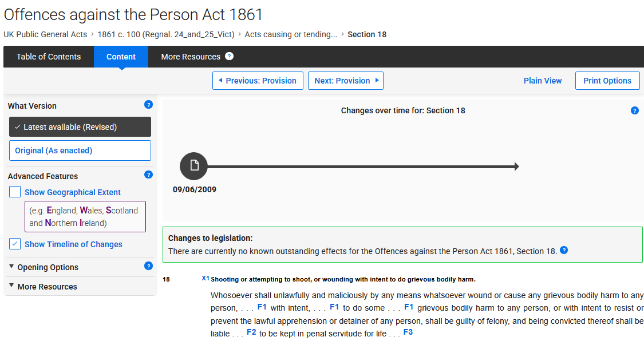Enable Show Geographical Extent checkbox

coord(15,192)
